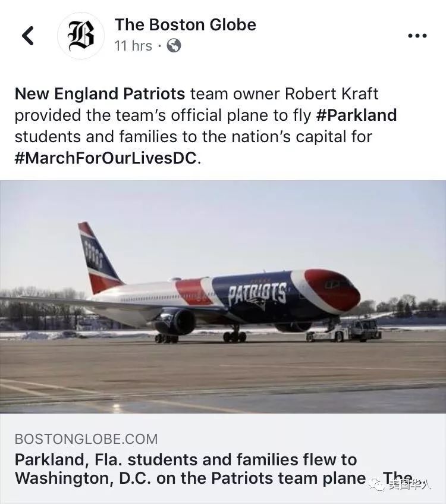Open The Boston Globe page name
The image size is (446, 504).
185,24
